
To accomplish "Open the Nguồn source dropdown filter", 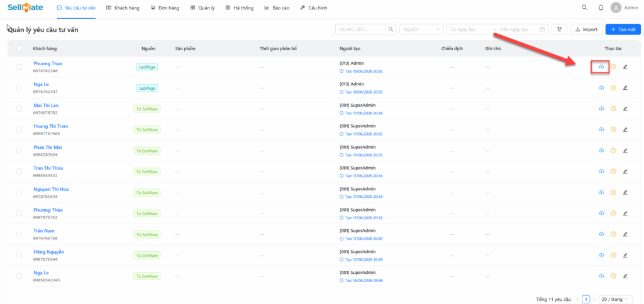I will tap(422, 30).
